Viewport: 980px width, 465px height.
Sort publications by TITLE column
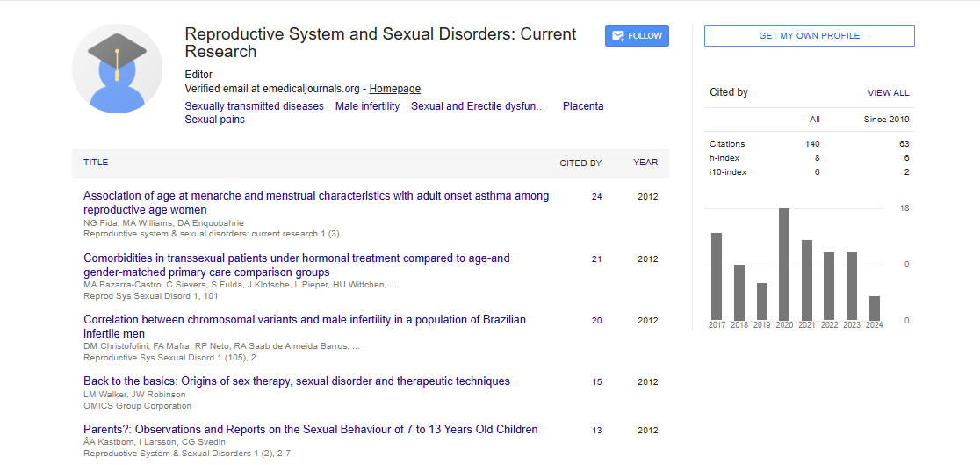pyautogui.click(x=96, y=163)
